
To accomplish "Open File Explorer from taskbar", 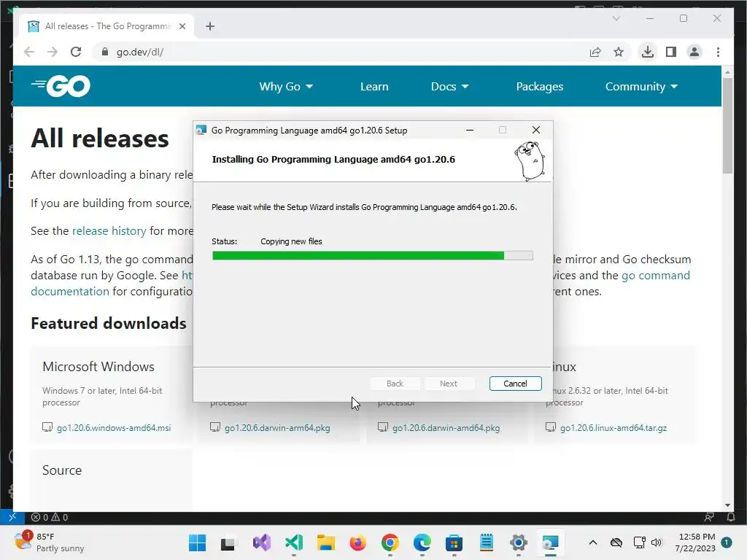I will pos(326,542).
